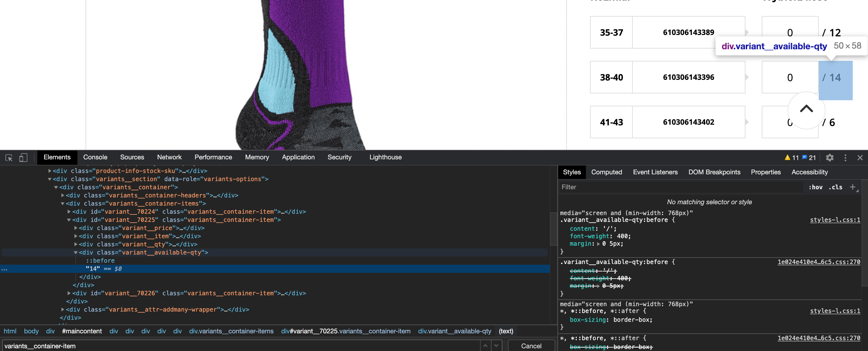Collapse the variant__70225 div node

coord(69,220)
